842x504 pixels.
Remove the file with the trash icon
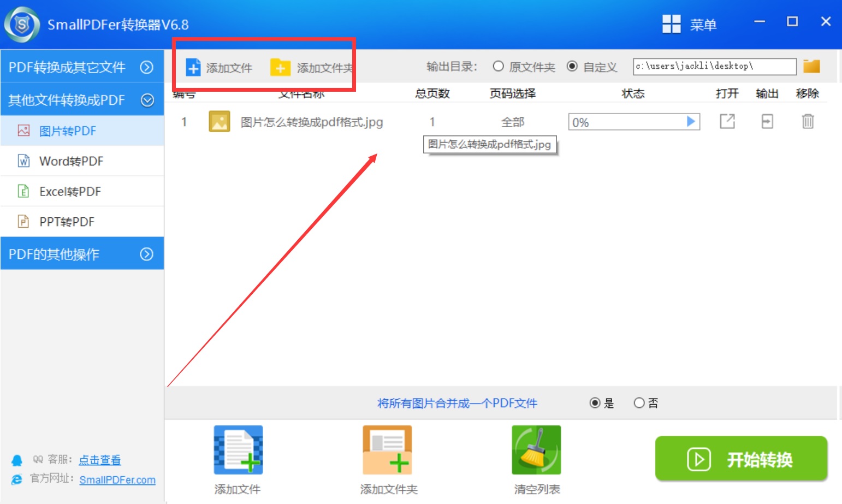point(808,121)
